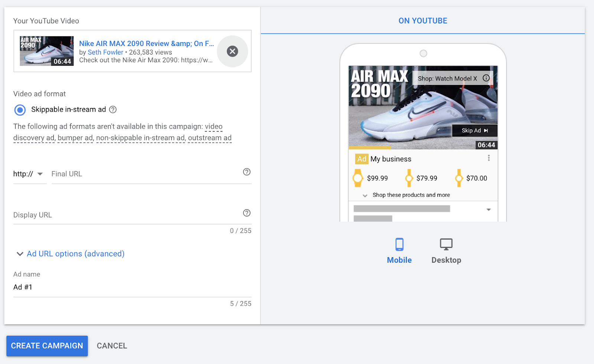Click the watch icon priced $79.99
The image size is (594, 364).
click(409, 178)
